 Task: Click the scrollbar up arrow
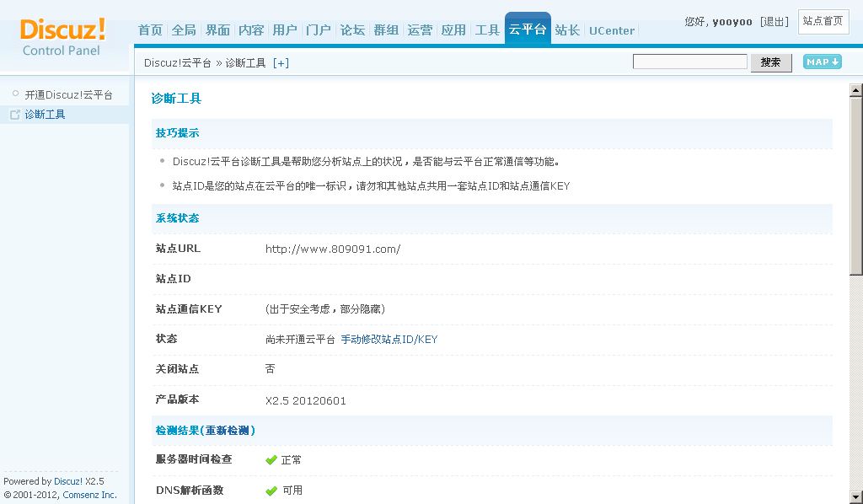856,89
